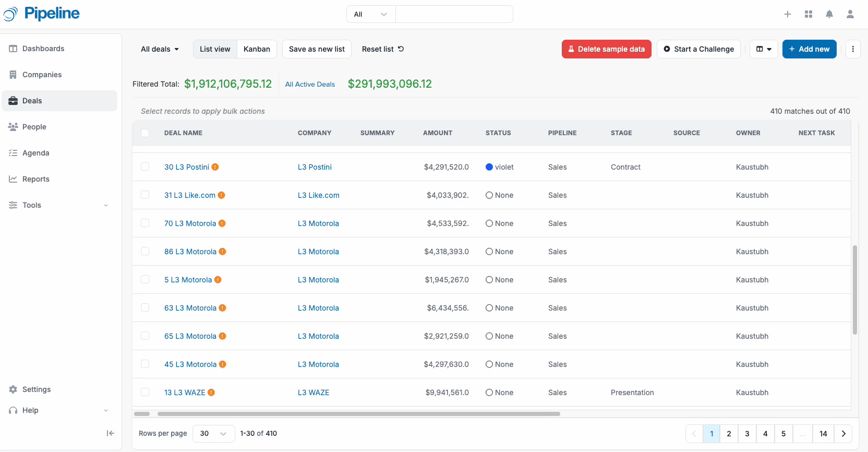
Task: Check the 30 L3 Postini row checkbox
Action: pyautogui.click(x=145, y=166)
